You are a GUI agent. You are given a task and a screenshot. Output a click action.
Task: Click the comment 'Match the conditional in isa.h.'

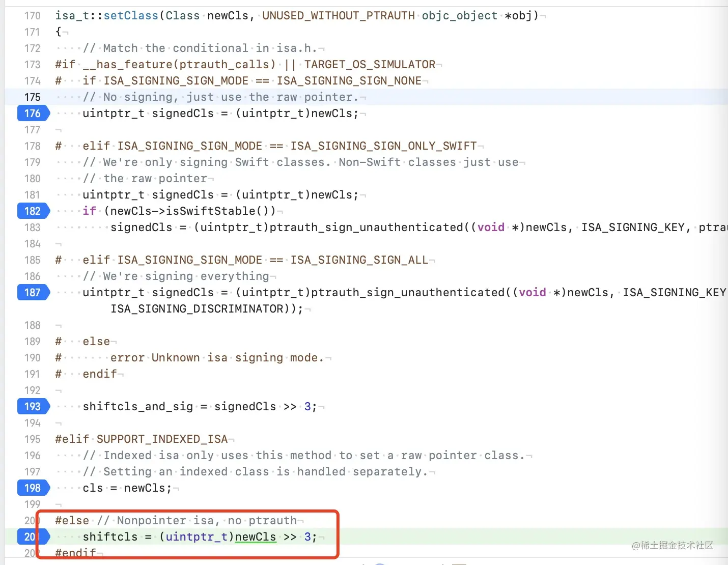tap(200, 48)
